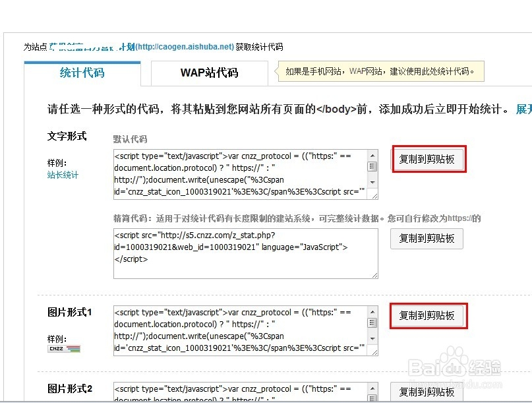
Task: Click inside the default code textarea
Action: pos(240,174)
